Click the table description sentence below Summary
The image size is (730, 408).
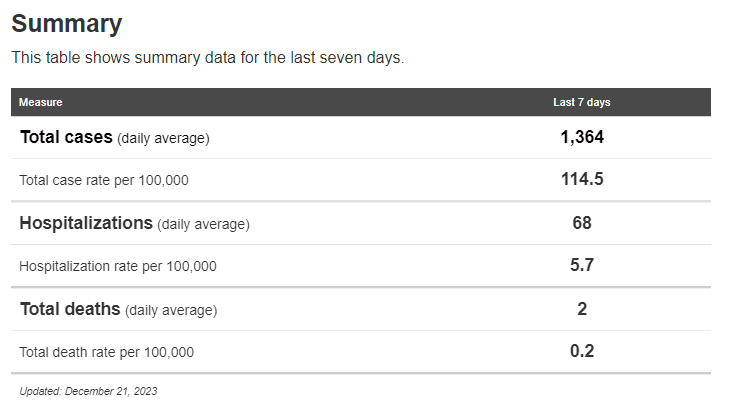207,58
